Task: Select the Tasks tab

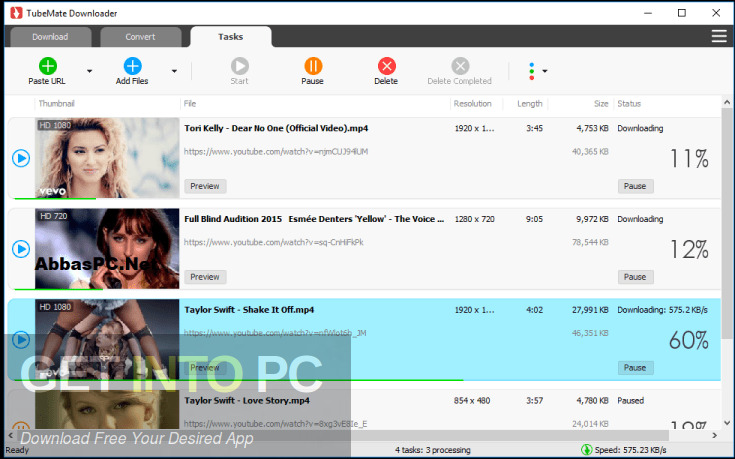Action: click(231, 37)
